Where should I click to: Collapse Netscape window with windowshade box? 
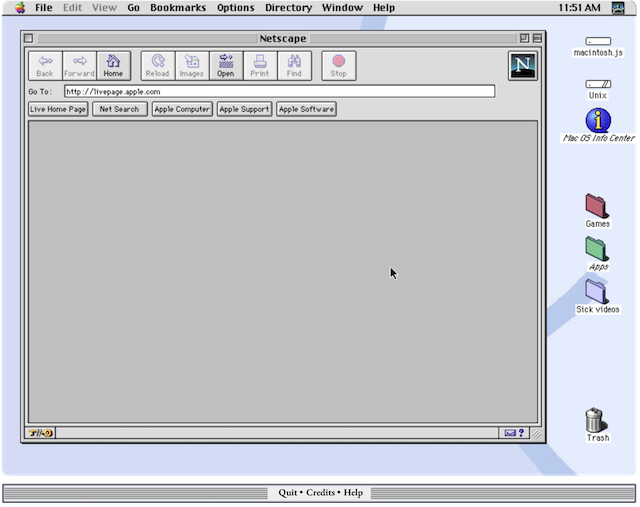point(537,38)
